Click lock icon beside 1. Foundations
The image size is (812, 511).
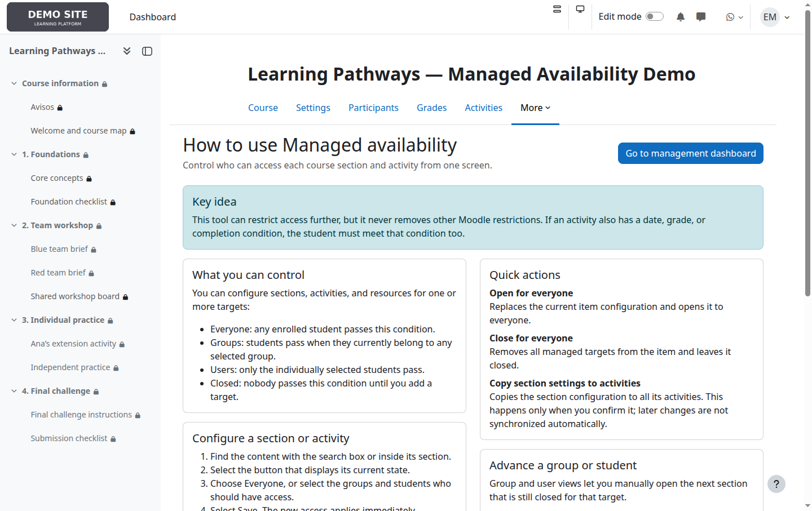86,155
